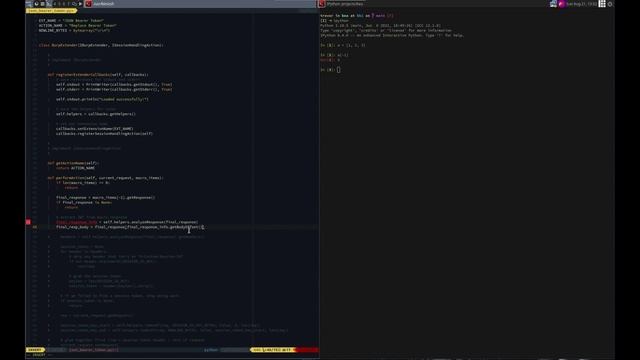
Task: Click the 'def performAction' definition line
Action: click(105, 178)
